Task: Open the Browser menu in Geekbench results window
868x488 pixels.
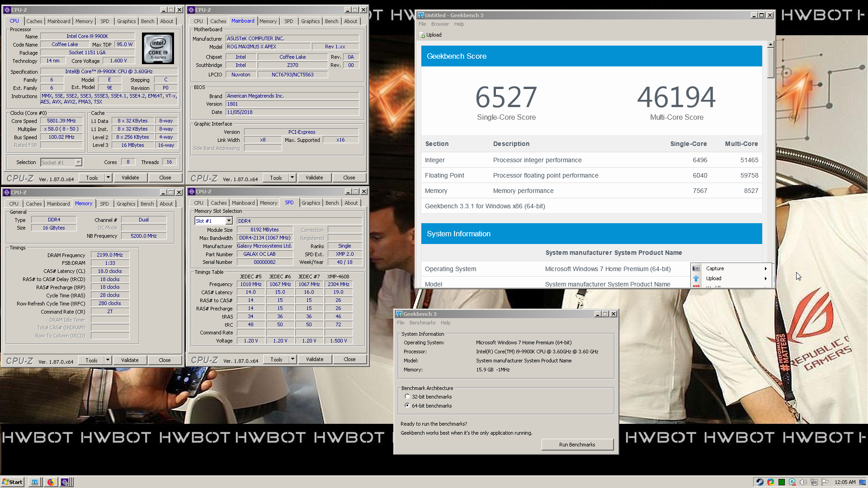Action: (440, 24)
